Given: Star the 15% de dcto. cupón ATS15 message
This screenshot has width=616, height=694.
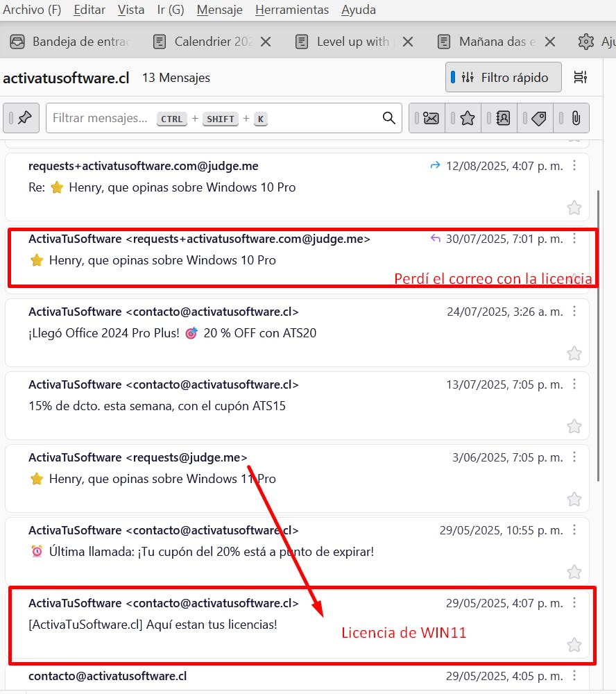Looking at the screenshot, I should pyautogui.click(x=574, y=426).
